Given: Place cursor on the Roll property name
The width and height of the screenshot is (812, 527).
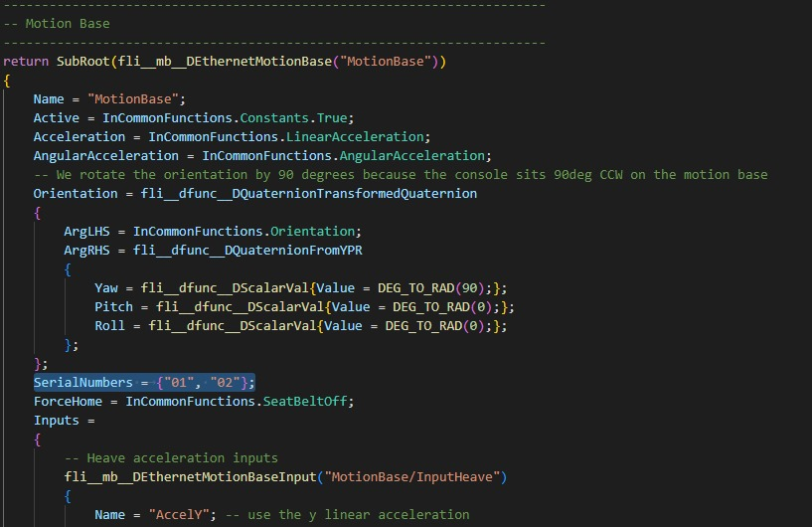Looking at the screenshot, I should click(x=109, y=325).
